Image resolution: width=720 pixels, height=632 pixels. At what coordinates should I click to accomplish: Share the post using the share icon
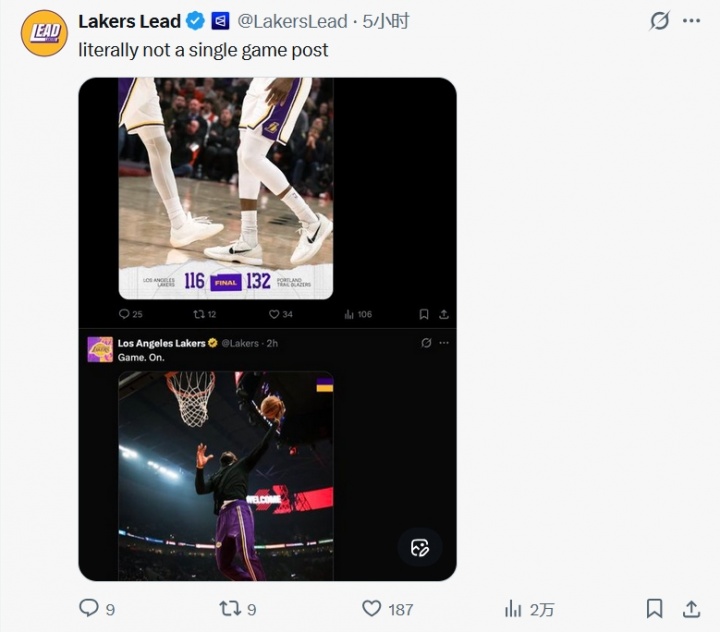(x=691, y=608)
